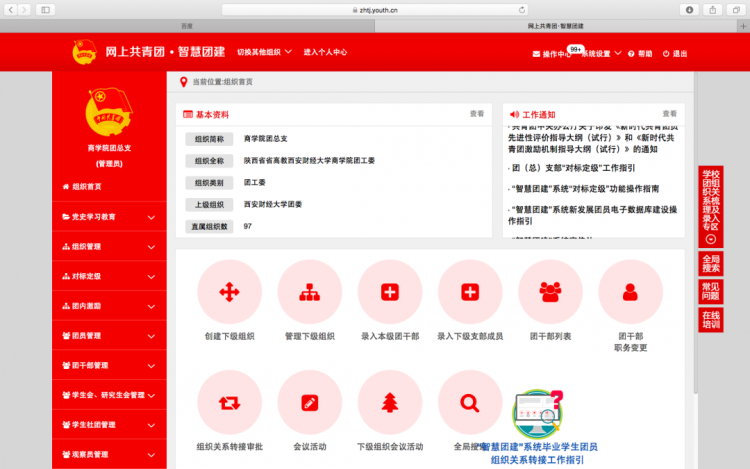Click Safari back navigation arrow
This screenshot has width=750, height=469.
coord(11,10)
